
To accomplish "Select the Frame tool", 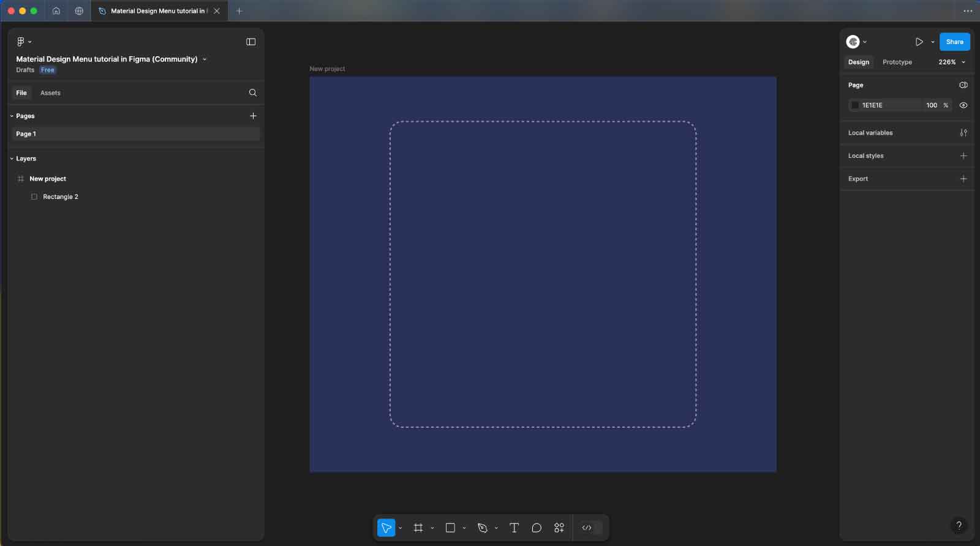I will click(x=418, y=528).
